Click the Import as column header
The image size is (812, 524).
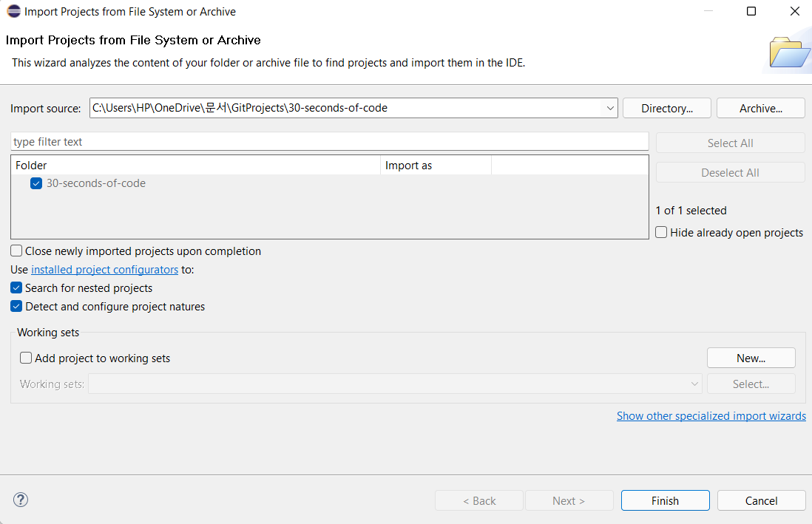click(x=435, y=166)
